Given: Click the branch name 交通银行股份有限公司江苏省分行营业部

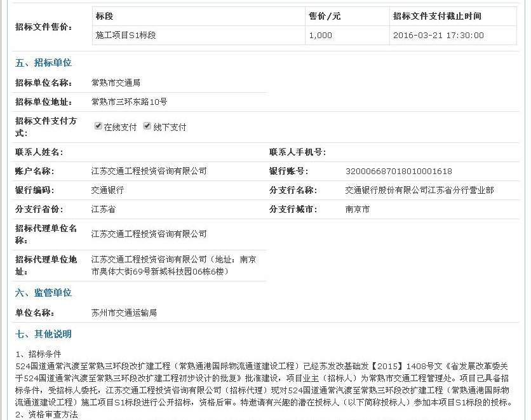Looking at the screenshot, I should (419, 190).
